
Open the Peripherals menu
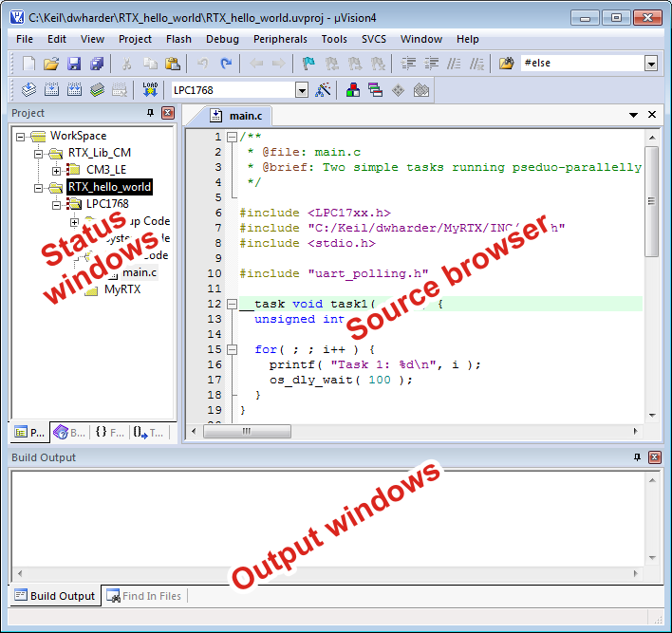(x=280, y=39)
